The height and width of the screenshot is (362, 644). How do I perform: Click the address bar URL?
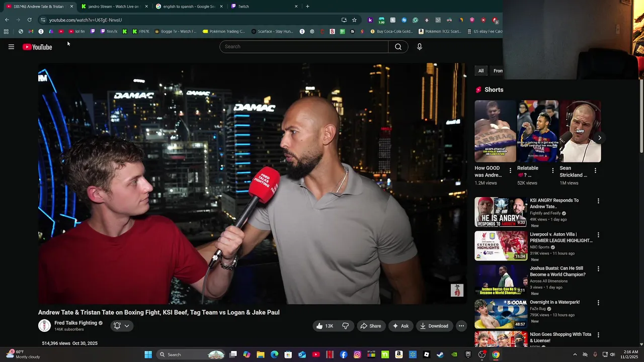86,20
